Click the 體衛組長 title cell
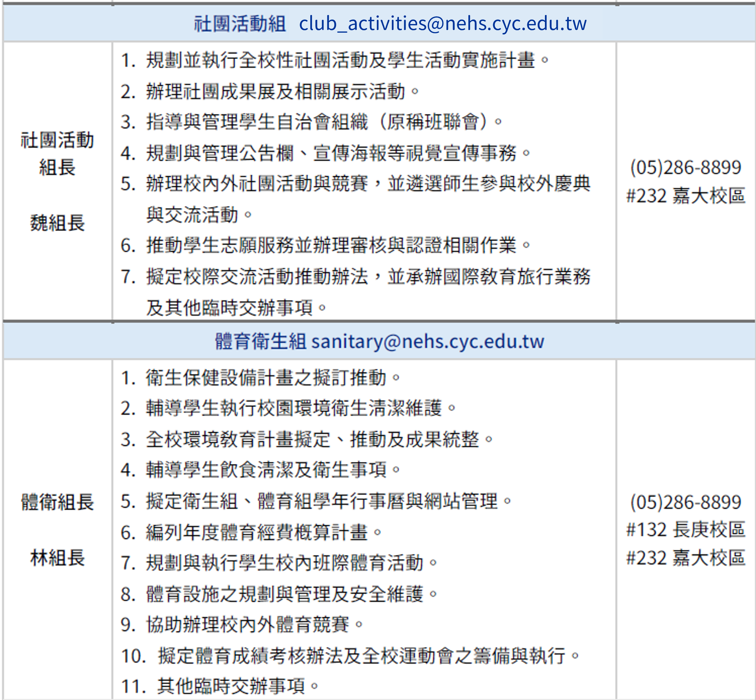The width and height of the screenshot is (756, 700). point(57,502)
